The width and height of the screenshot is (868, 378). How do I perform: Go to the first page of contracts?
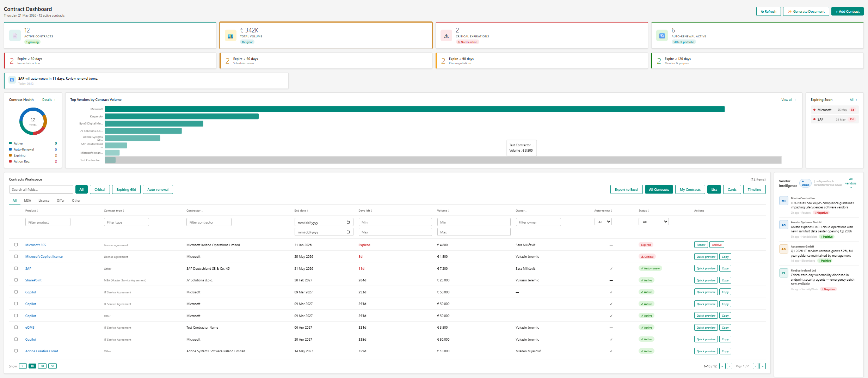[722, 366]
